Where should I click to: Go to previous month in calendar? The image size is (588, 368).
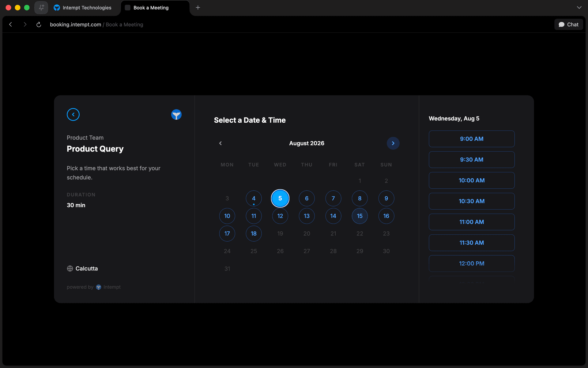point(221,143)
